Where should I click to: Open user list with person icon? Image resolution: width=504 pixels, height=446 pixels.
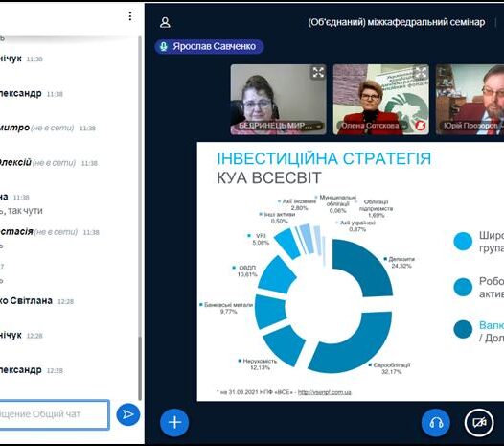(165, 22)
